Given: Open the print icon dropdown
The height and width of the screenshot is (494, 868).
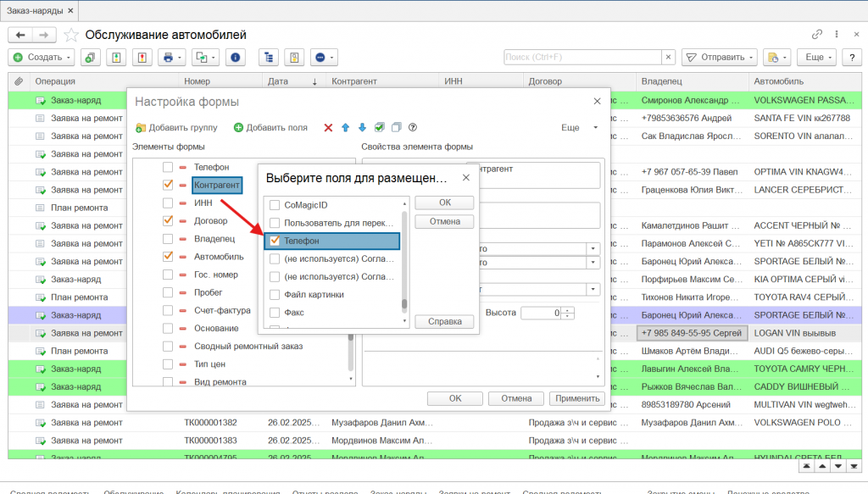Looking at the screenshot, I should coord(172,58).
